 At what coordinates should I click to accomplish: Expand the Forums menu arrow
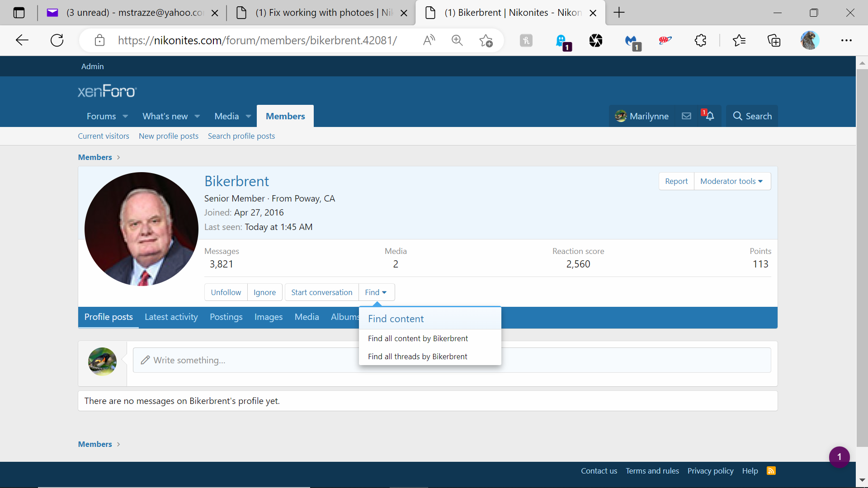[x=125, y=117]
